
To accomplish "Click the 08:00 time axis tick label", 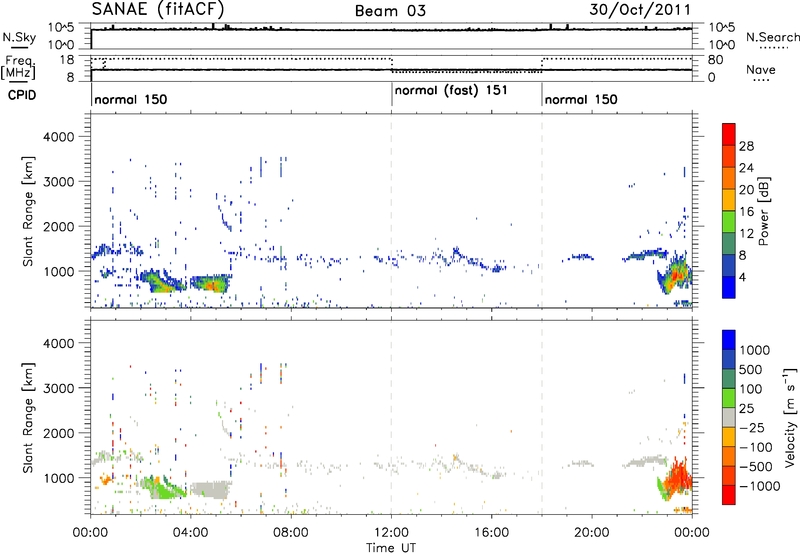I will coord(291,532).
